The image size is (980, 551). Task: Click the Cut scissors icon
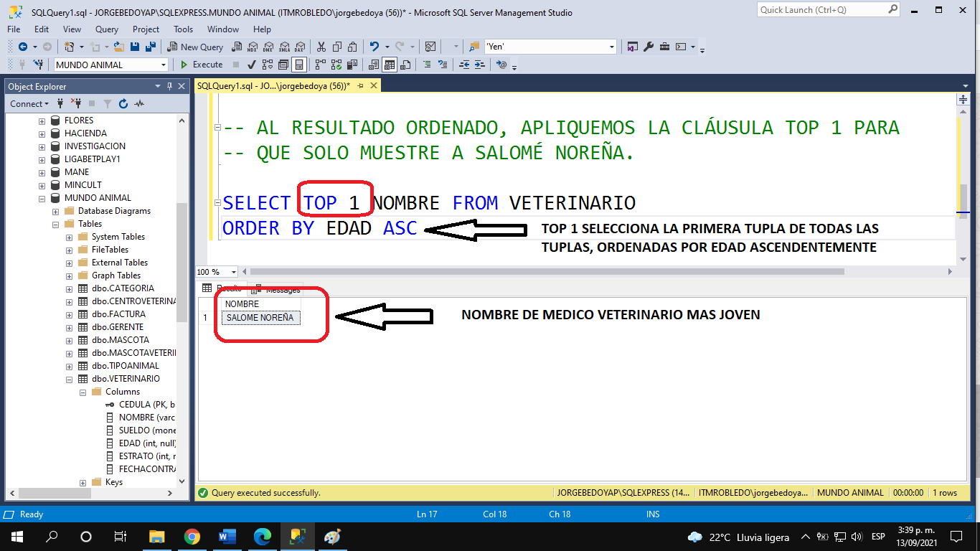point(321,47)
